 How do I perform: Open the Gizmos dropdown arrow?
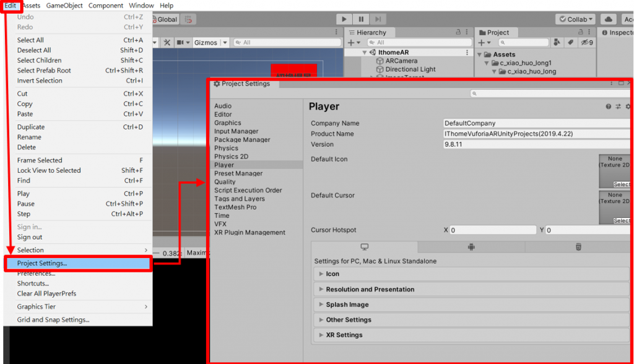tap(225, 43)
